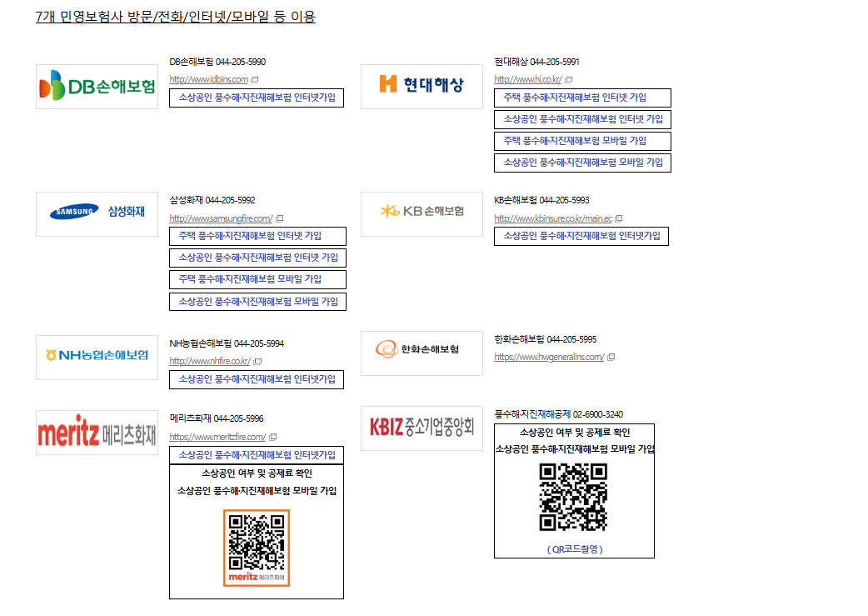Click the KB손해보험 logo image
868x616 pixels.
[422, 214]
